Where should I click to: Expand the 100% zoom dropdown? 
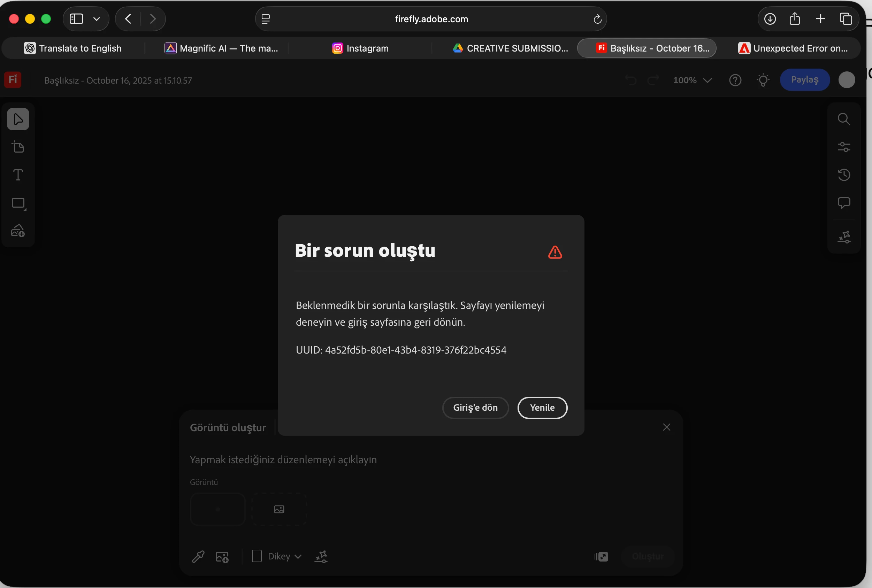point(692,80)
